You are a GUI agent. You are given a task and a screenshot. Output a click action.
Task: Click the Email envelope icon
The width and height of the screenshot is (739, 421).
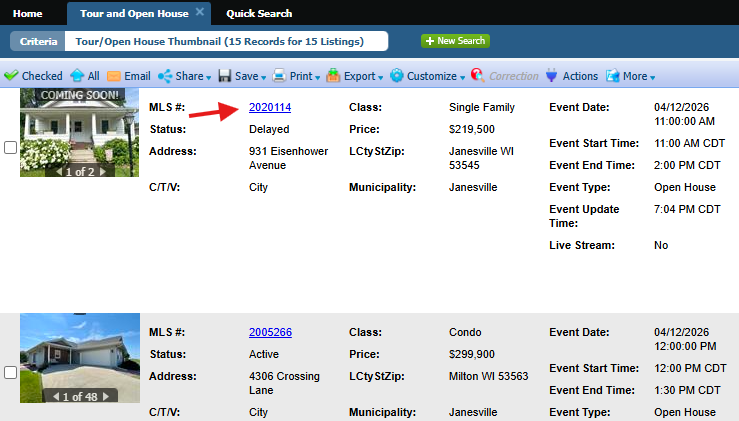(114, 76)
